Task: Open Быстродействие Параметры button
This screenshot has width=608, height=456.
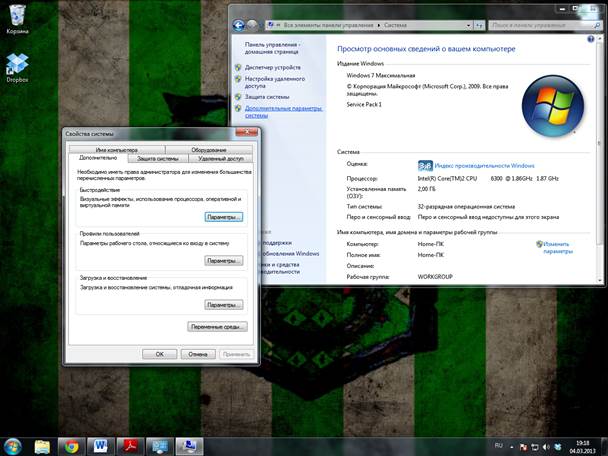Action: [x=224, y=217]
